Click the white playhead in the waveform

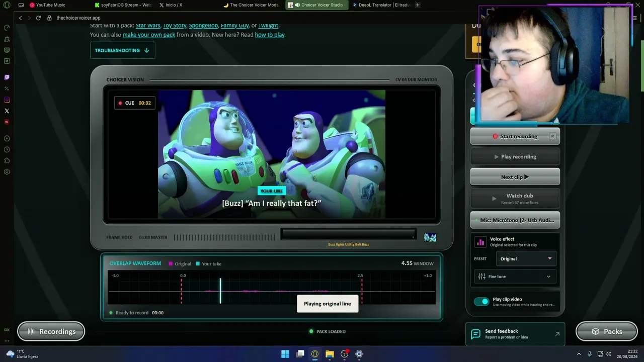220,291
